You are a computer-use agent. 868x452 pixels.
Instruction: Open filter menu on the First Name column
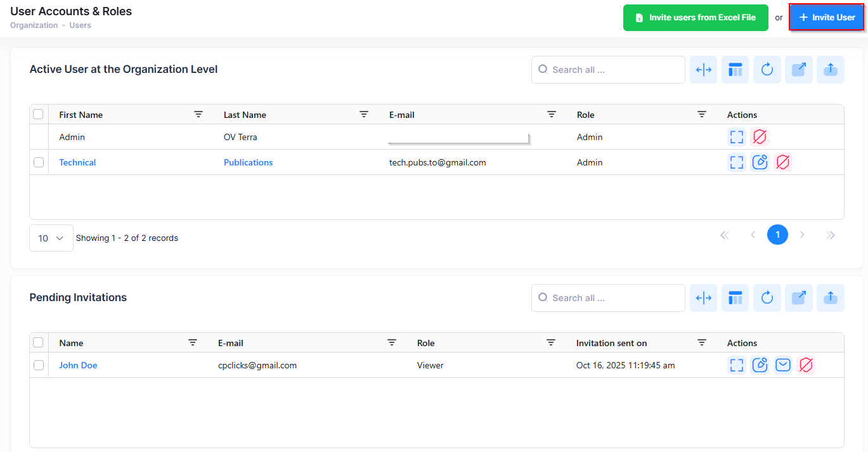198,115
